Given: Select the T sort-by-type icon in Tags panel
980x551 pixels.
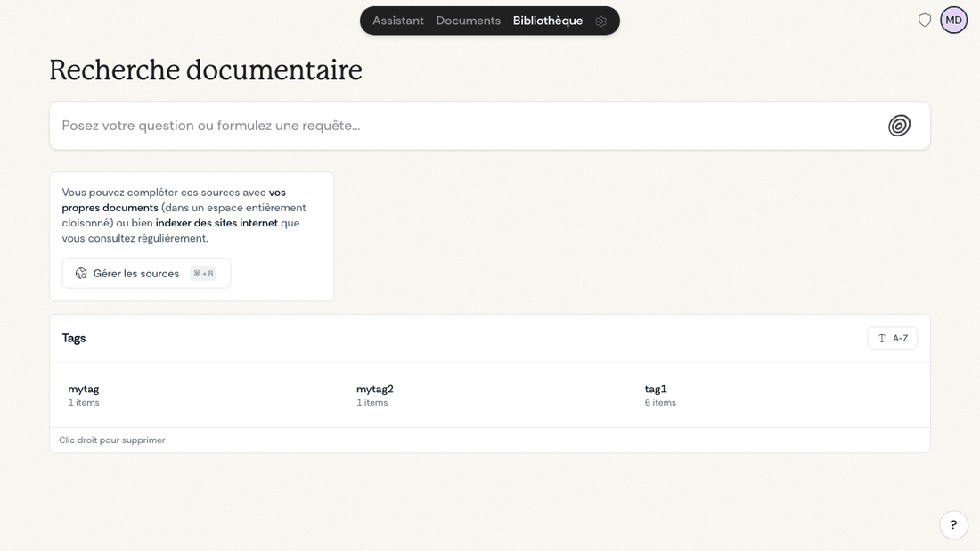Looking at the screenshot, I should pyautogui.click(x=881, y=338).
